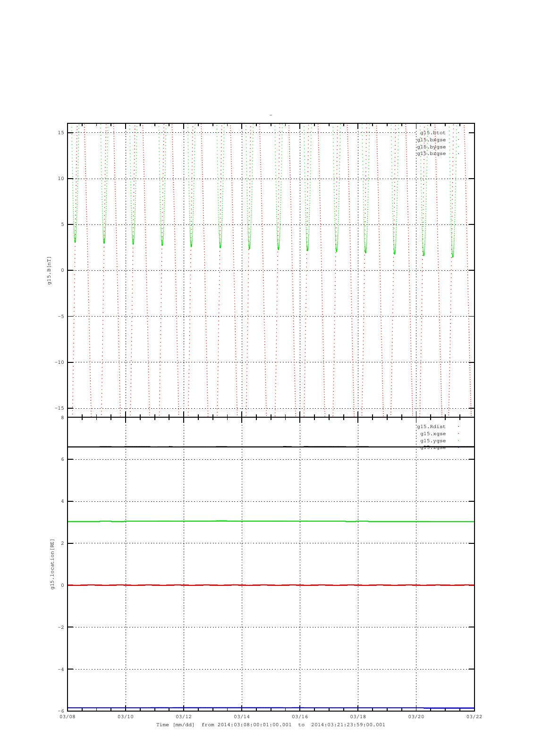This screenshot has height=756, width=534.
Task: Click the g15.ygse legend entry
Action: [x=433, y=441]
